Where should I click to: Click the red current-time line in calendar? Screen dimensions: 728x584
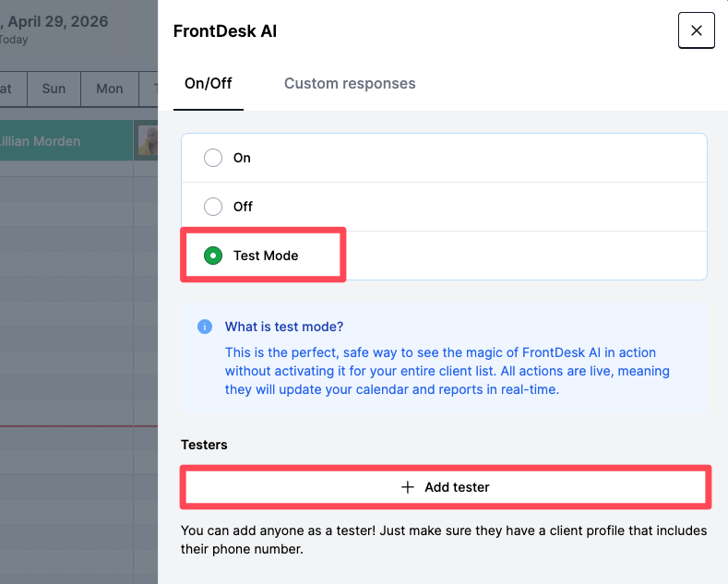74,426
